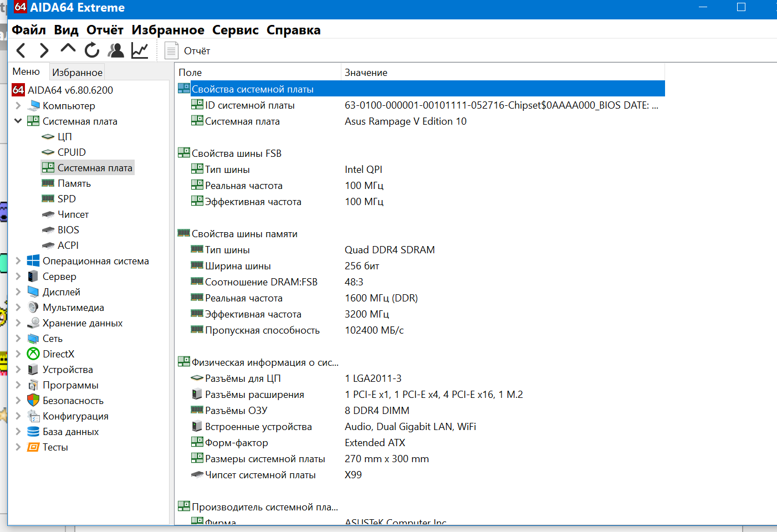Screen dimensions: 777x532
Task: Expand the Операционная система tree node
Action: tap(18, 261)
